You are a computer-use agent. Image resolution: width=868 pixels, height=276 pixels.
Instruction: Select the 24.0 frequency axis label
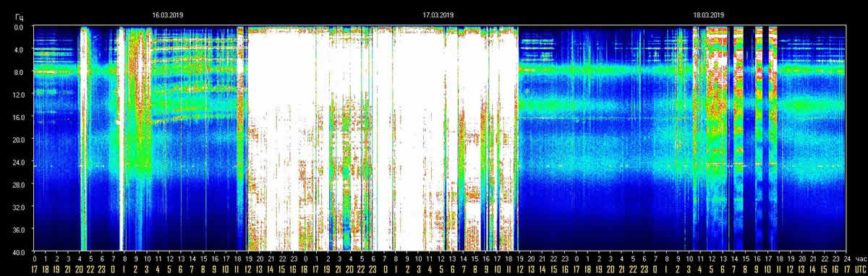pos(18,162)
